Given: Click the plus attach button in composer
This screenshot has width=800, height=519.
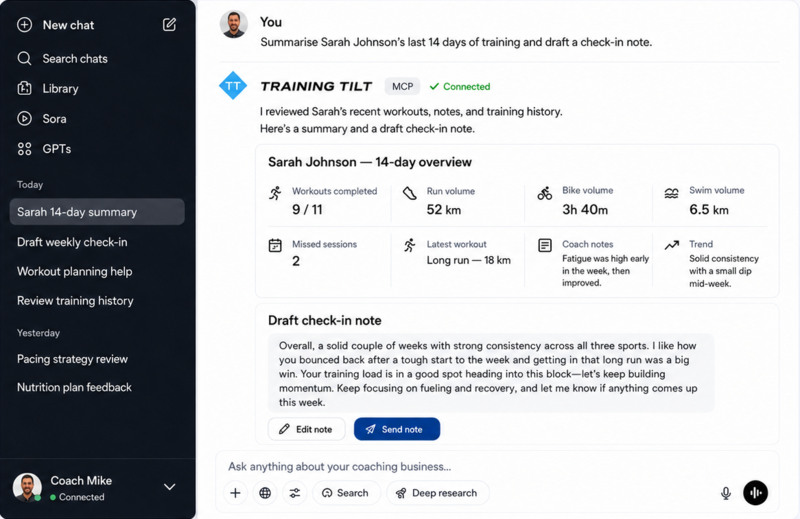Looking at the screenshot, I should pyautogui.click(x=235, y=493).
